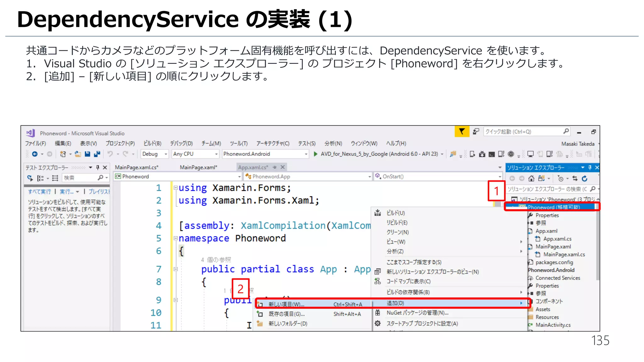Click the Open File folder icon
Image resolution: width=644 pixels, height=362 pixels.
point(78,154)
